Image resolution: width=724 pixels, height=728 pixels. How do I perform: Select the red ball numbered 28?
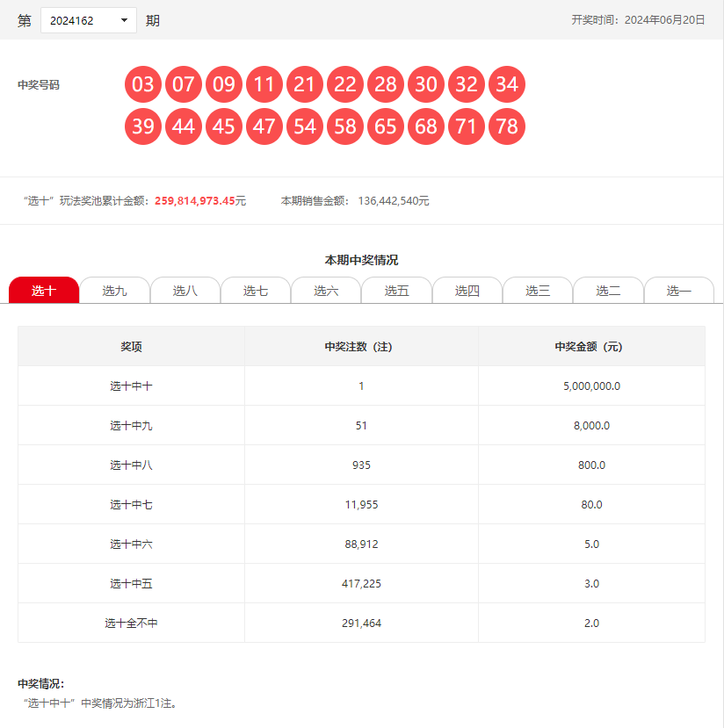tap(386, 85)
